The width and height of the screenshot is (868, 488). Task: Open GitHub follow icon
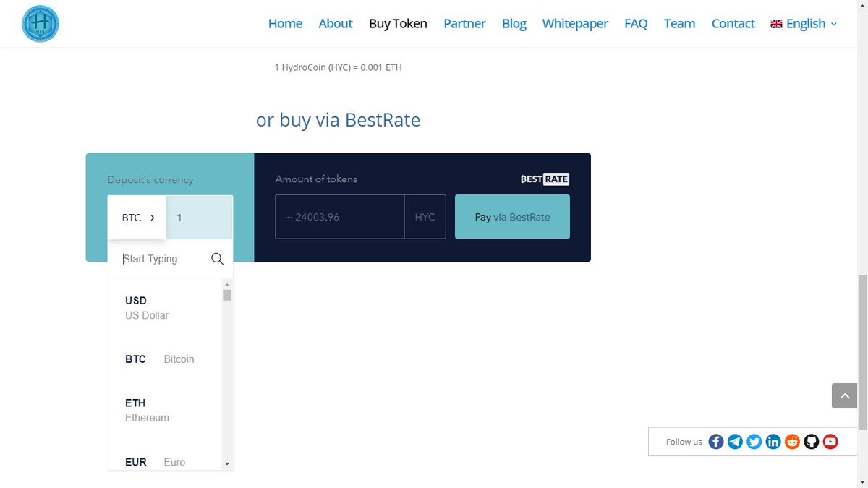812,442
